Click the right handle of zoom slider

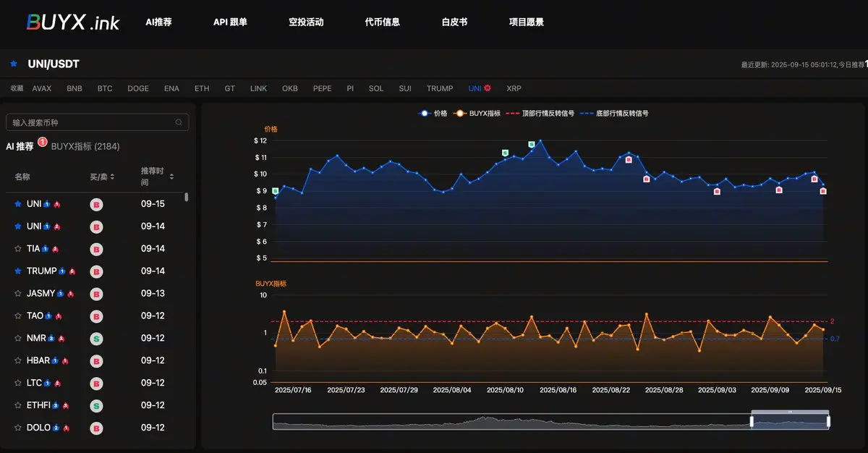(x=828, y=421)
